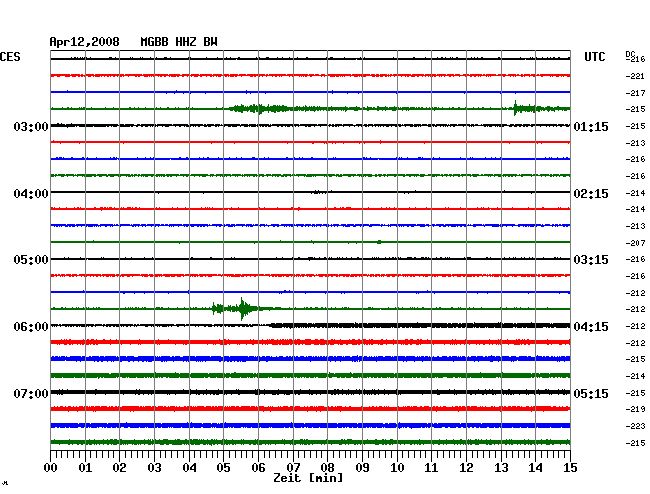This screenshot has height=494, width=650.
Task: Click the DC value -207
Action: click(x=635, y=243)
